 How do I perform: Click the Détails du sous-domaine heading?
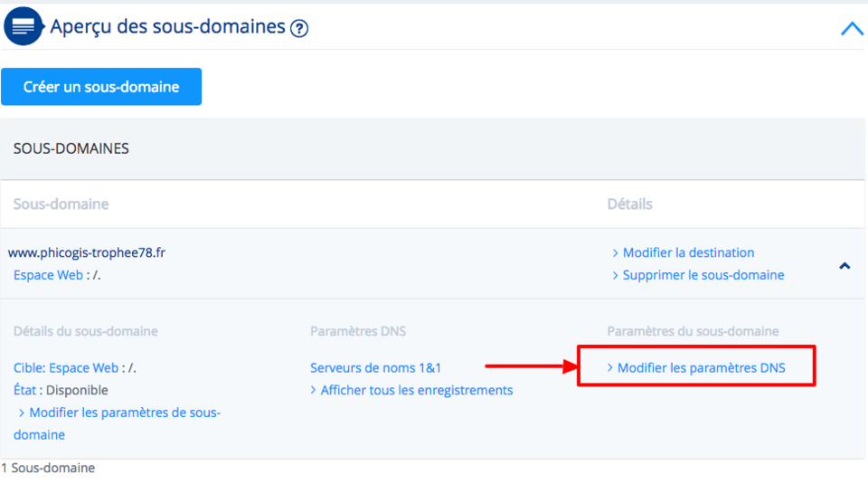(x=85, y=331)
